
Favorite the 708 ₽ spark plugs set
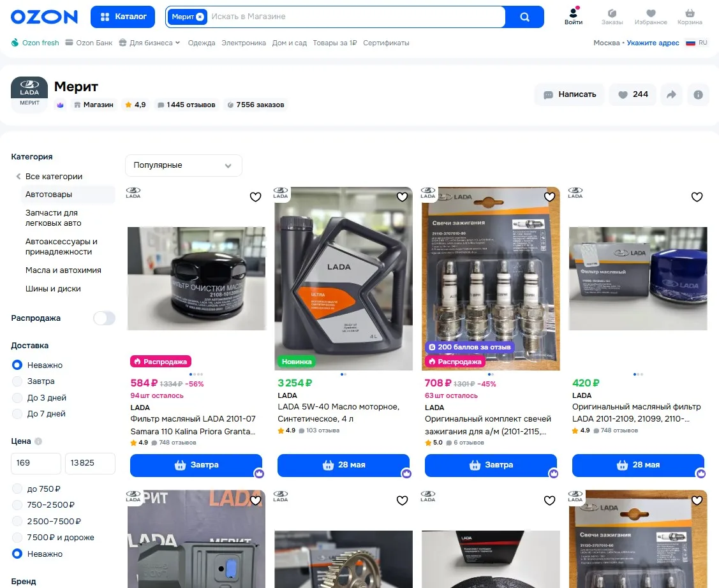(549, 196)
